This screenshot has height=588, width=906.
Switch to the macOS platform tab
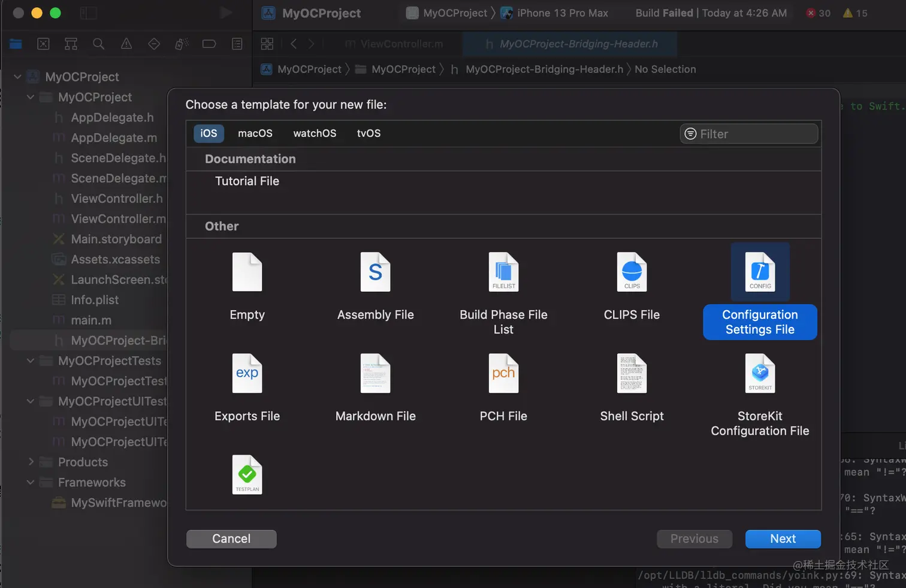tap(255, 134)
